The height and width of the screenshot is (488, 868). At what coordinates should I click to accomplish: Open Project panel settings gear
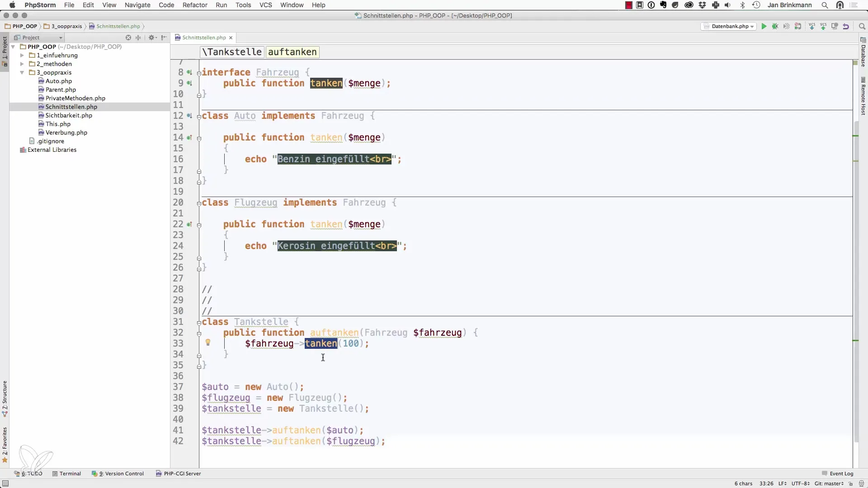point(152,38)
